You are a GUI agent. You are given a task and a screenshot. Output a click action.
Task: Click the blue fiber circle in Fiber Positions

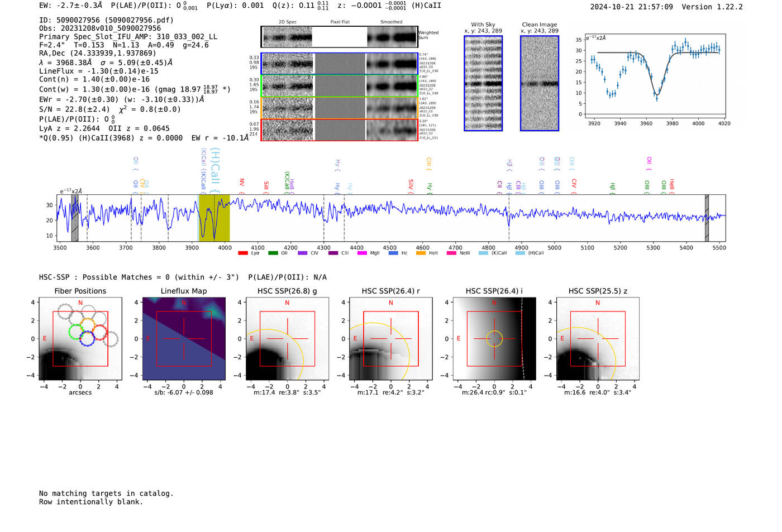87,339
